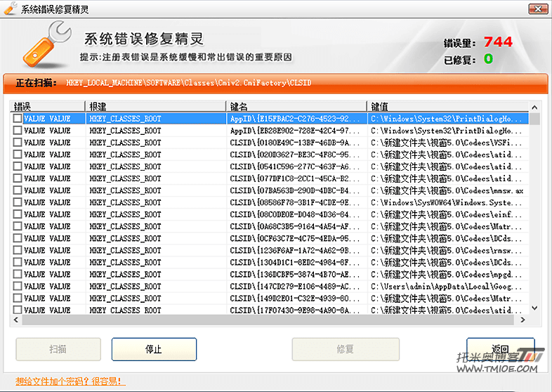Select the CLSID\{1304D1C1 registry entry row
The height and width of the screenshot is (392, 552).
(x=295, y=262)
